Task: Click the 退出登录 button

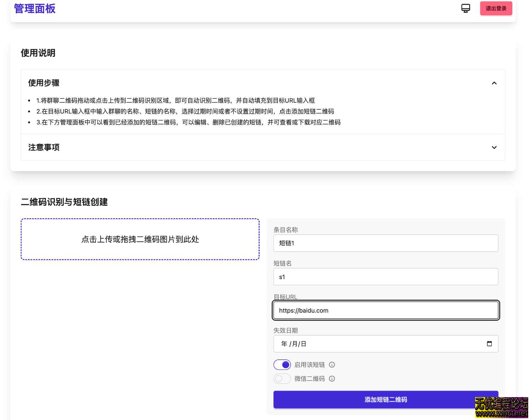Action: [x=496, y=8]
